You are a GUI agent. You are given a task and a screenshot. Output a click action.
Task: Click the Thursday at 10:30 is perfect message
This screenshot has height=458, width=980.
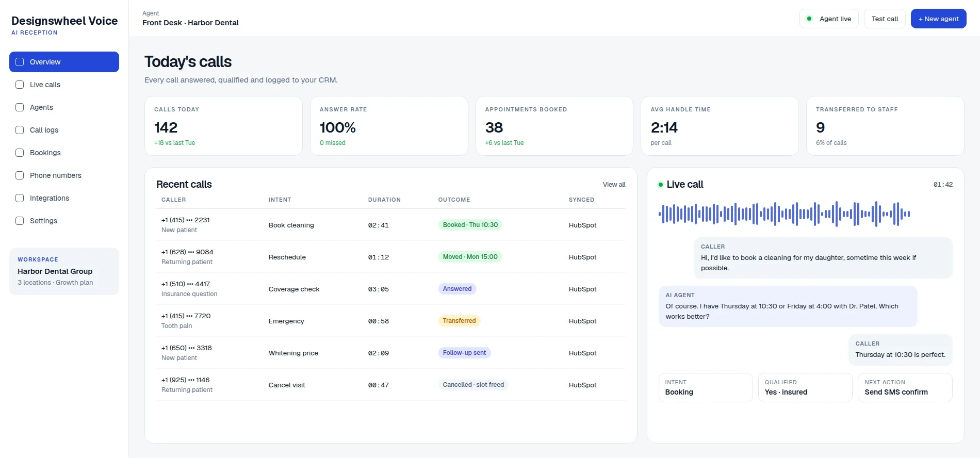tap(901, 350)
